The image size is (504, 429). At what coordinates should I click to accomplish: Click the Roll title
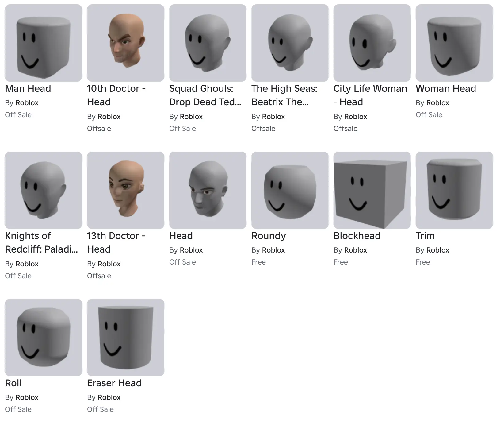[13, 383]
